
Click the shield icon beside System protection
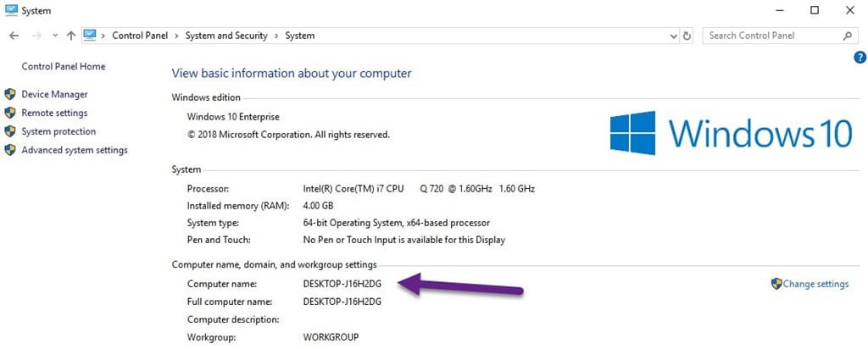coord(10,131)
